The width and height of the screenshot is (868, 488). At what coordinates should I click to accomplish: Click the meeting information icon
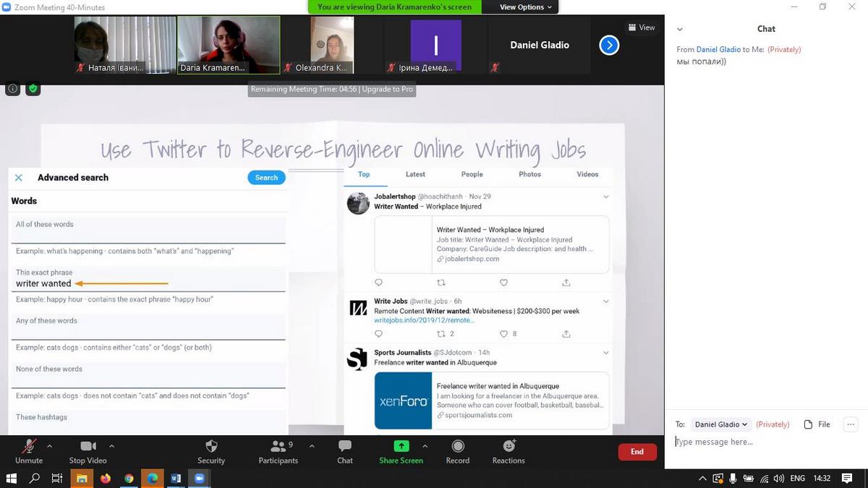click(x=12, y=89)
